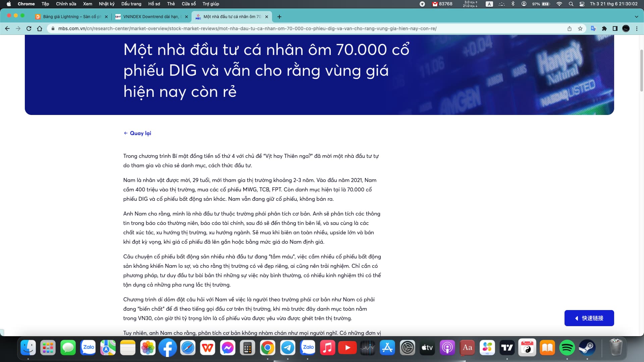Open the Chrome three-dot menu
644x362 pixels.
click(x=637, y=28)
